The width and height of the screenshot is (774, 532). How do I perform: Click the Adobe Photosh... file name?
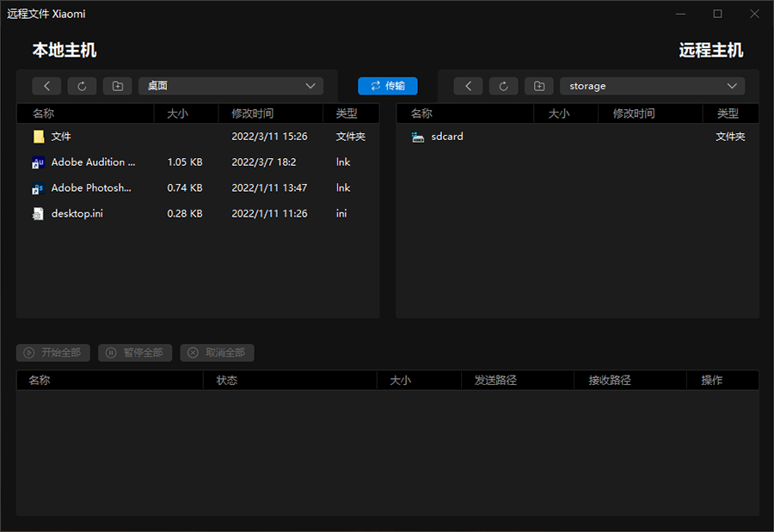pyautogui.click(x=91, y=188)
